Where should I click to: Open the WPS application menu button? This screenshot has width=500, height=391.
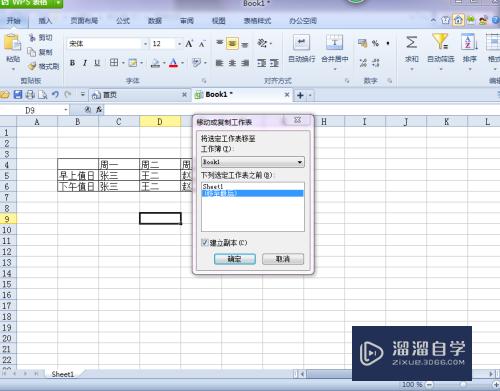pyautogui.click(x=31, y=3)
